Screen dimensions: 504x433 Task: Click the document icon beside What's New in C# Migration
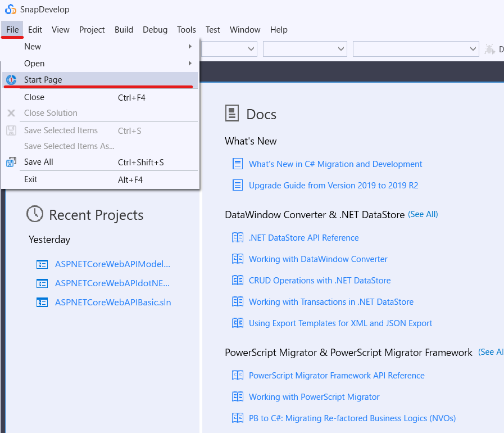tap(238, 164)
